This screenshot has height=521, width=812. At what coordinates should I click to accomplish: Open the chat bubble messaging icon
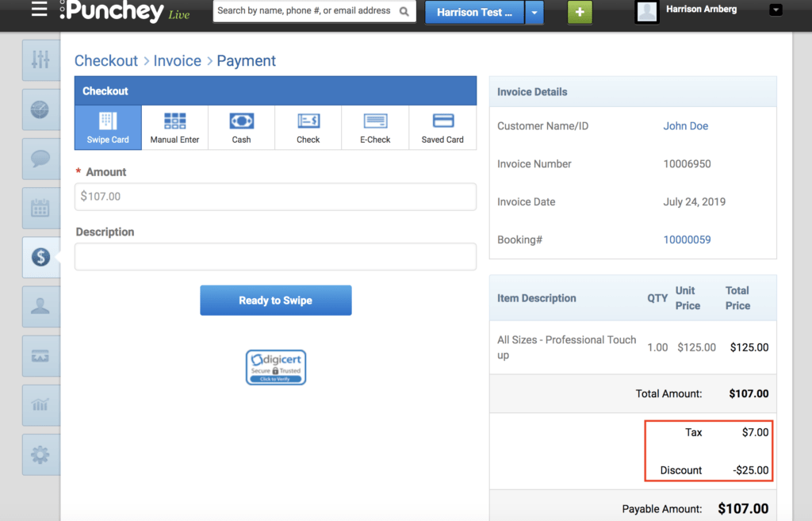(x=40, y=159)
